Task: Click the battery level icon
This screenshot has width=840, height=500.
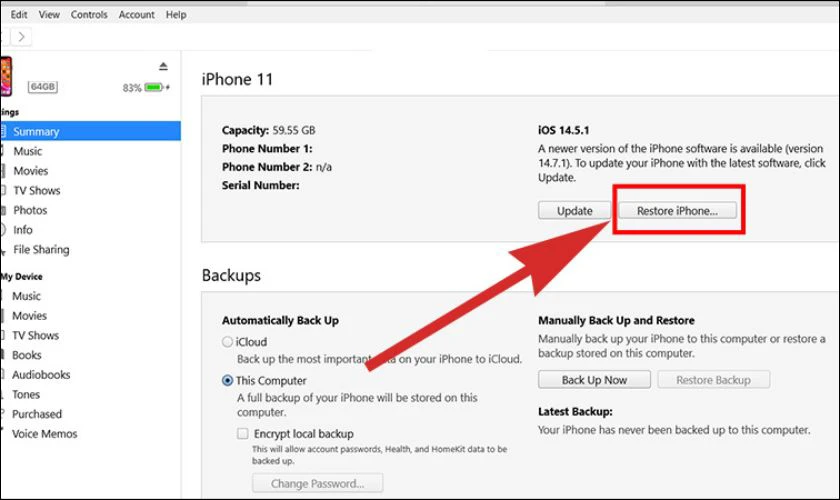Action: [x=156, y=87]
